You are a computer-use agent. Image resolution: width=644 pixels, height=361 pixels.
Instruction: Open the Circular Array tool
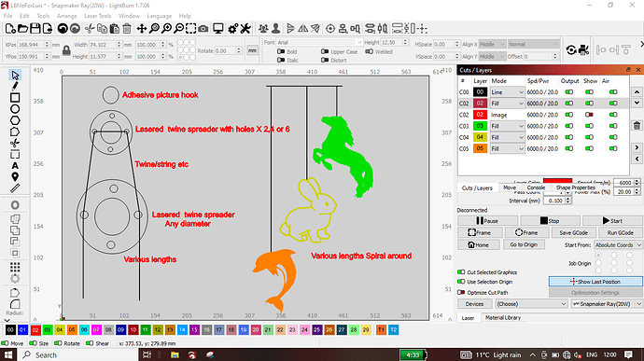click(15, 279)
